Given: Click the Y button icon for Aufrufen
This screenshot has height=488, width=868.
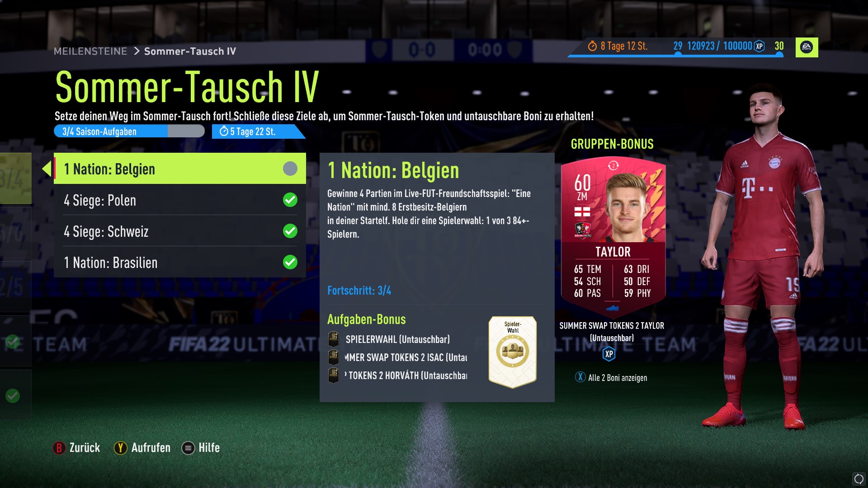Looking at the screenshot, I should (120, 448).
